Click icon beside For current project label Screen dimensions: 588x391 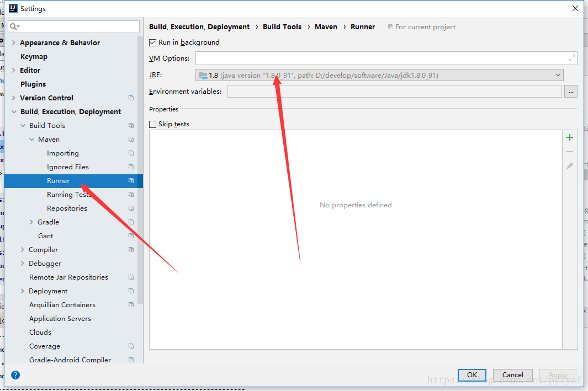click(390, 27)
